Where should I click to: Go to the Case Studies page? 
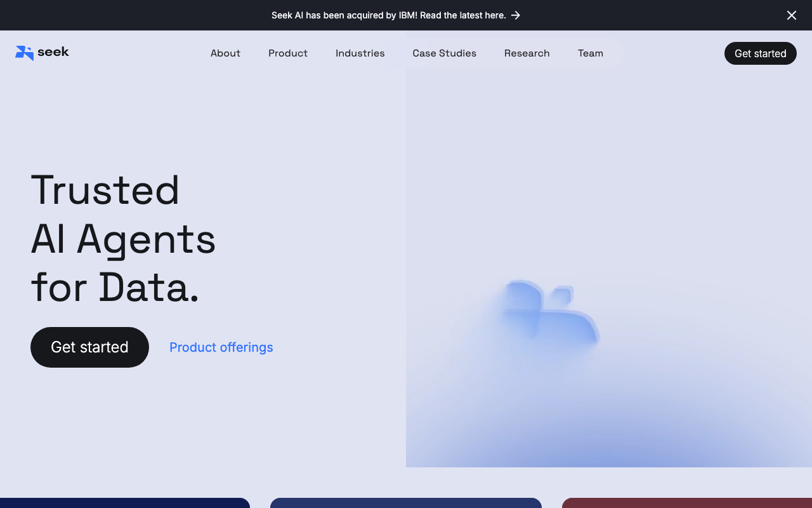click(x=445, y=53)
